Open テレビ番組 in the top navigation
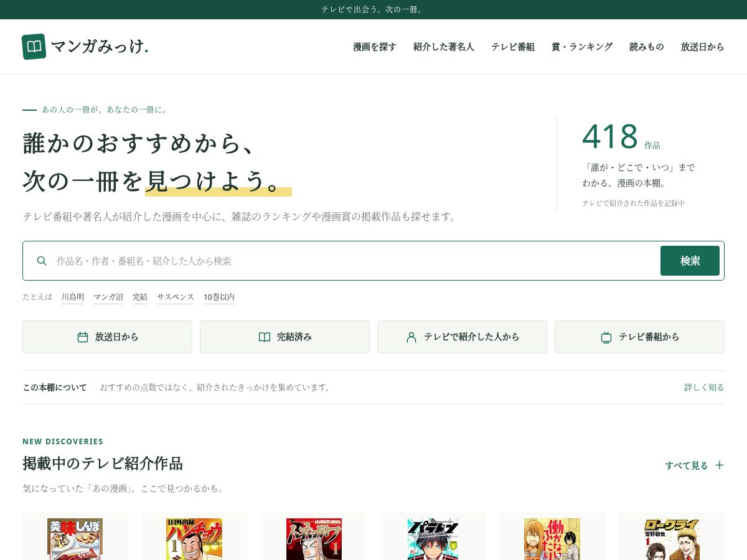 [x=513, y=47]
